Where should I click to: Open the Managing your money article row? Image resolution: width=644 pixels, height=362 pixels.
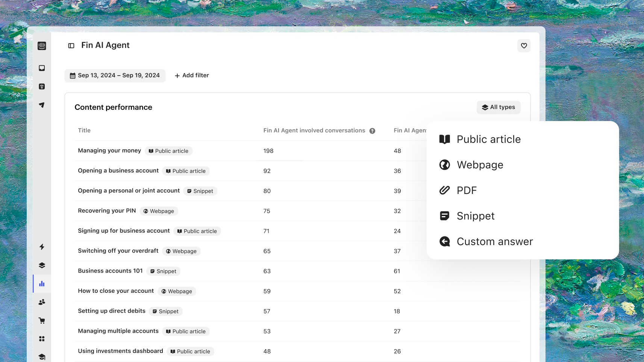[x=109, y=151]
